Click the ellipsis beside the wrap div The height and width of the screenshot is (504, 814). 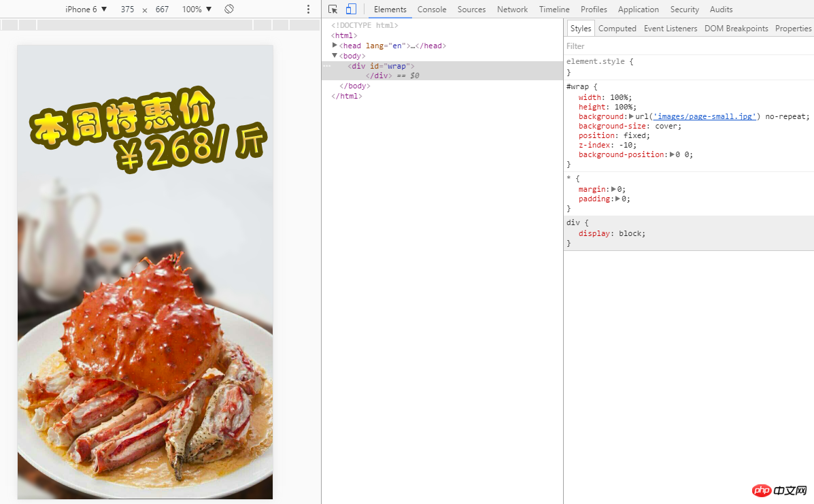click(327, 66)
